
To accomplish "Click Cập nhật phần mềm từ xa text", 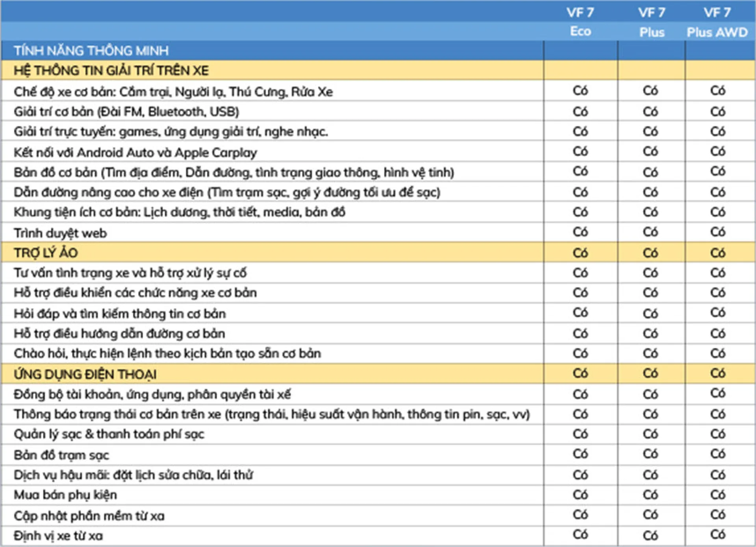I will pos(89,516).
